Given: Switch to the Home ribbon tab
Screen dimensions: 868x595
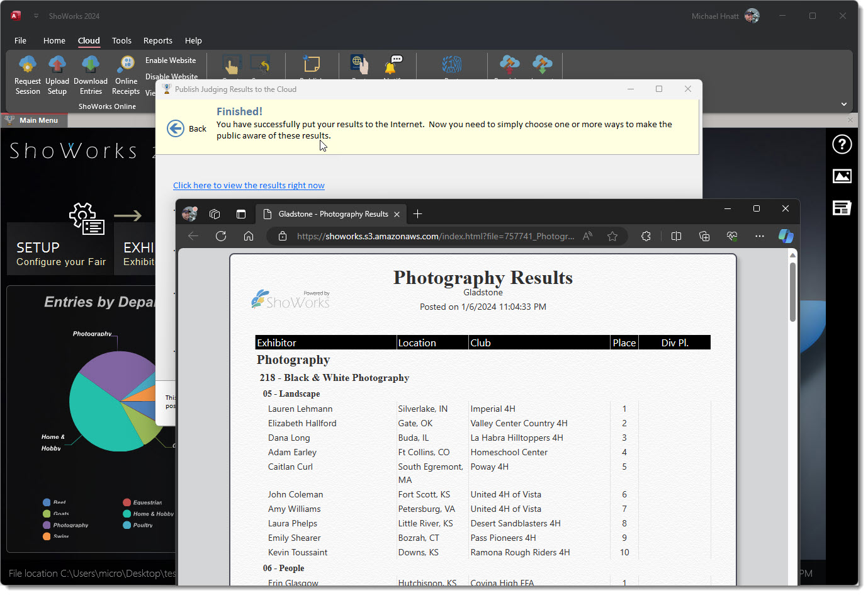Looking at the screenshot, I should (x=54, y=40).
